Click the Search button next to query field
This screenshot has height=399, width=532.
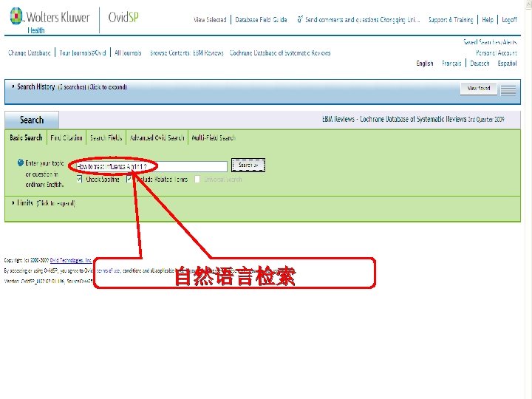[248, 166]
